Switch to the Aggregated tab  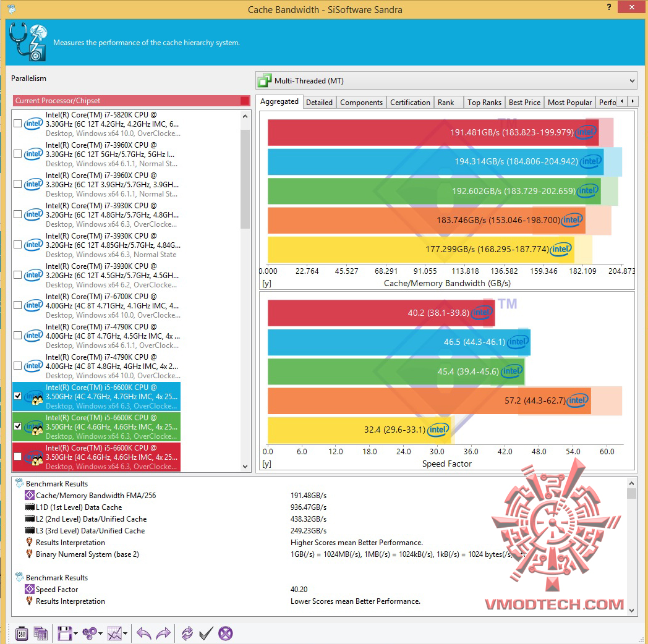pyautogui.click(x=279, y=101)
